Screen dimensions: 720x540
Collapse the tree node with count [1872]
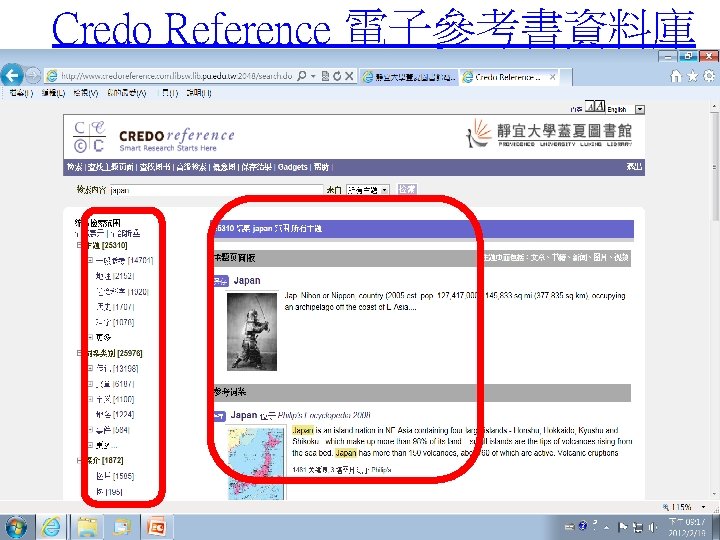pos(79,460)
